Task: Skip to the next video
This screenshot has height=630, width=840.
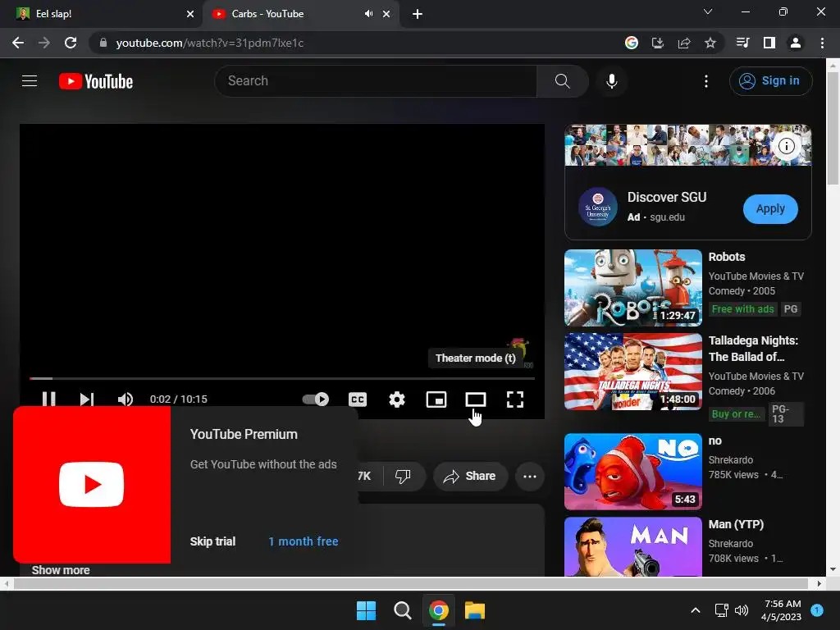Action: (x=87, y=399)
